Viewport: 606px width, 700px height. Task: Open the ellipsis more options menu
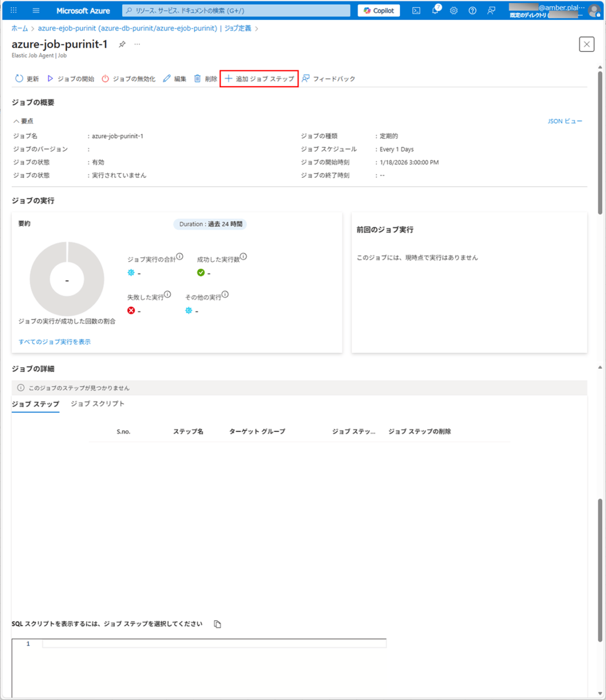coord(137,44)
